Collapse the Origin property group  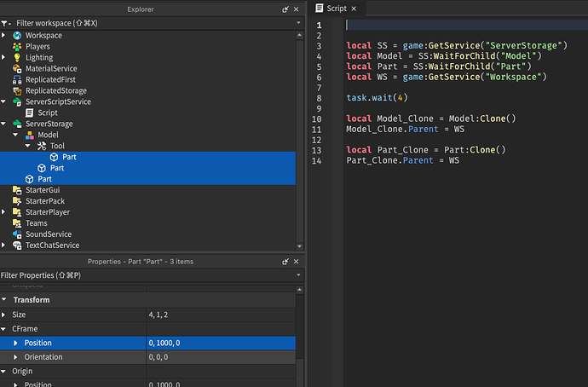pyautogui.click(x=3, y=372)
